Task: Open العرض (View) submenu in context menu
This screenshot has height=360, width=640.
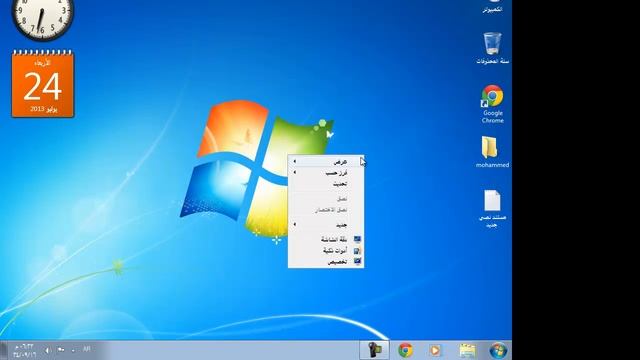Action: (326, 162)
